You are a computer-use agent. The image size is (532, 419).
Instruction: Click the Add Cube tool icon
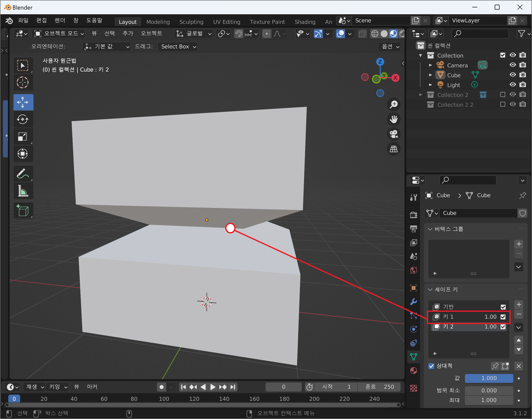(23, 211)
